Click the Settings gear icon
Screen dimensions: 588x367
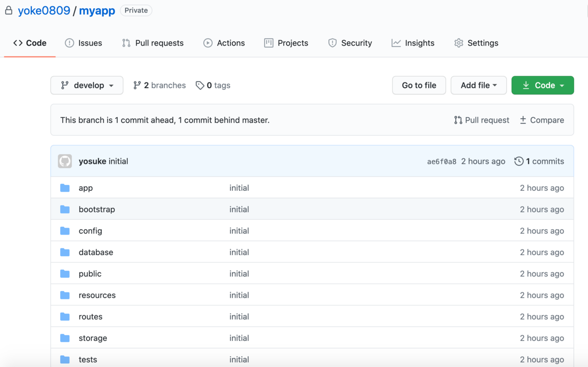coord(459,43)
